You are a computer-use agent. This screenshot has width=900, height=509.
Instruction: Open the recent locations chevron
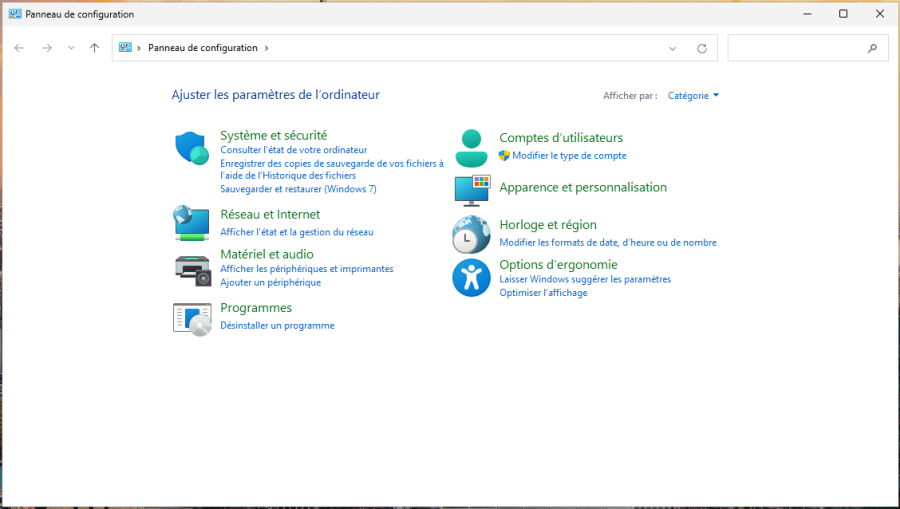71,48
